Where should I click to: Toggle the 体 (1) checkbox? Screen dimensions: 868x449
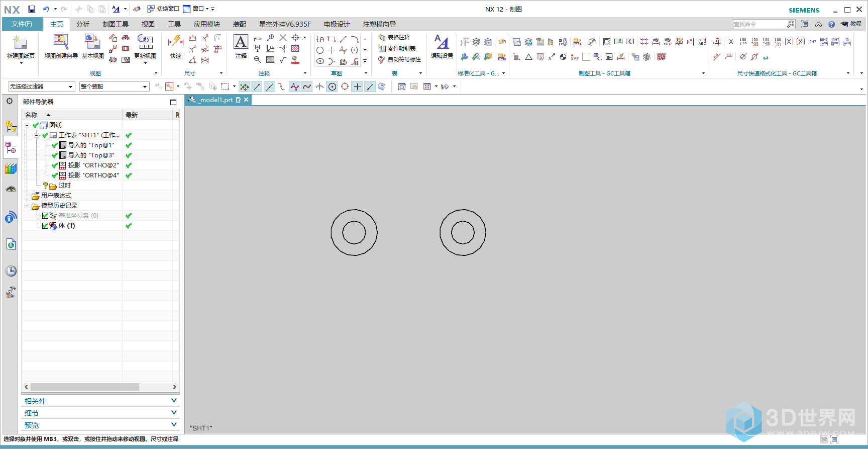pos(45,226)
